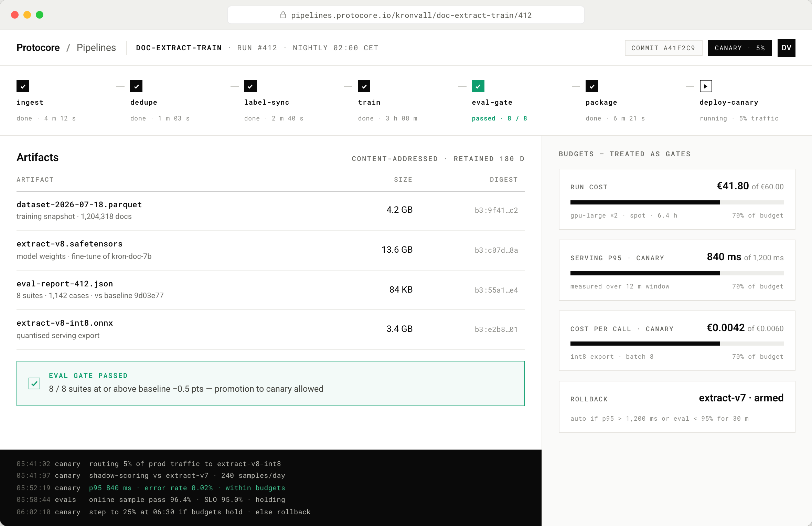Click digest b3:9f41…c2
Image resolution: width=812 pixels, height=526 pixels.
(x=496, y=210)
